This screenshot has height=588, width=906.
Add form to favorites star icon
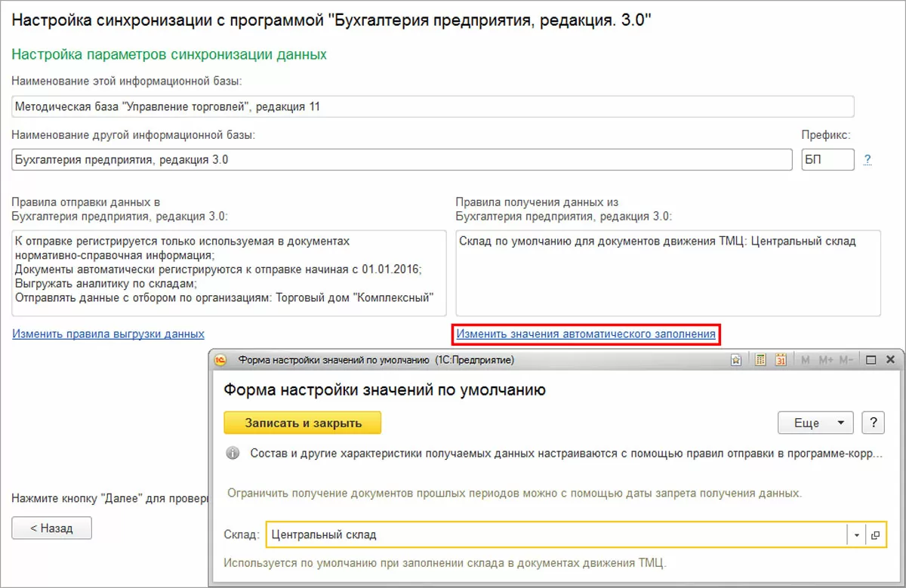coord(735,360)
